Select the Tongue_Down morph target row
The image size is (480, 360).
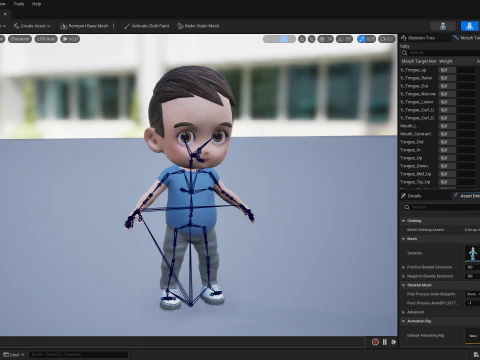coord(440,166)
